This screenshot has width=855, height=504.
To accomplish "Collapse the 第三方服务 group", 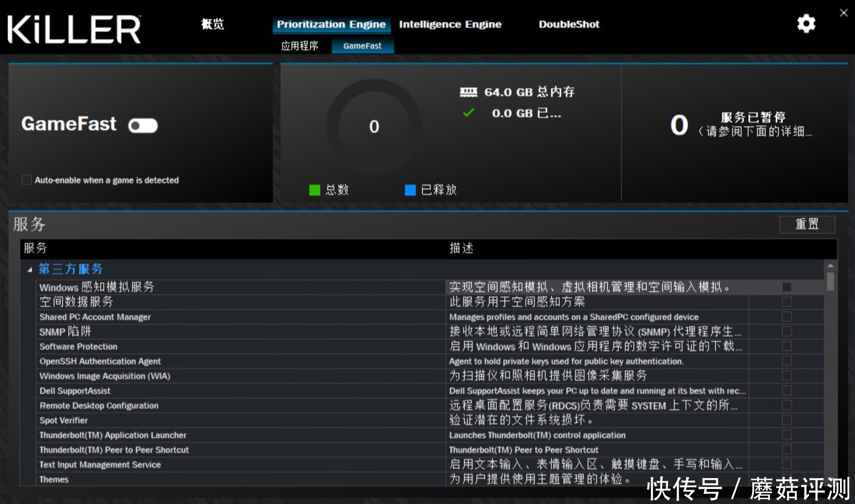I will pyautogui.click(x=30, y=269).
